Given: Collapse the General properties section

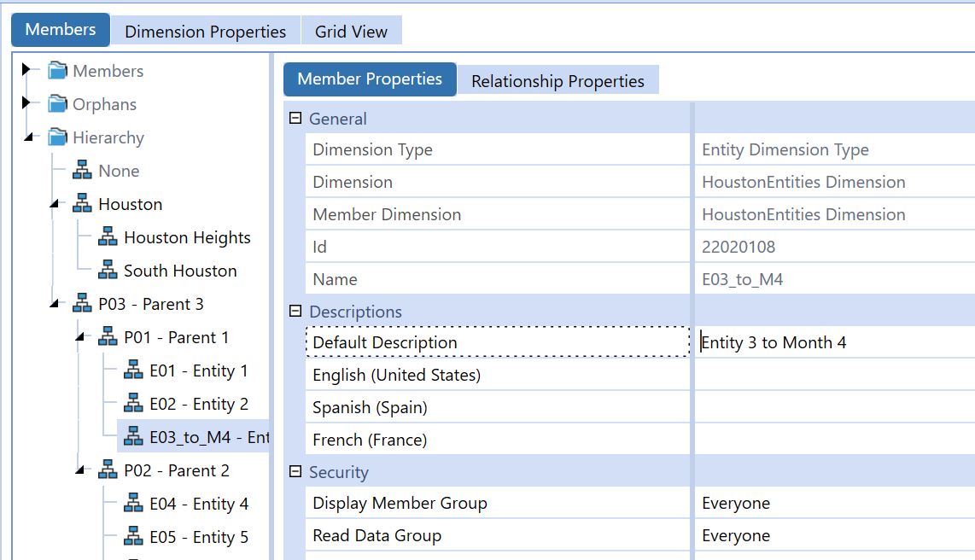Looking at the screenshot, I should 295,119.
